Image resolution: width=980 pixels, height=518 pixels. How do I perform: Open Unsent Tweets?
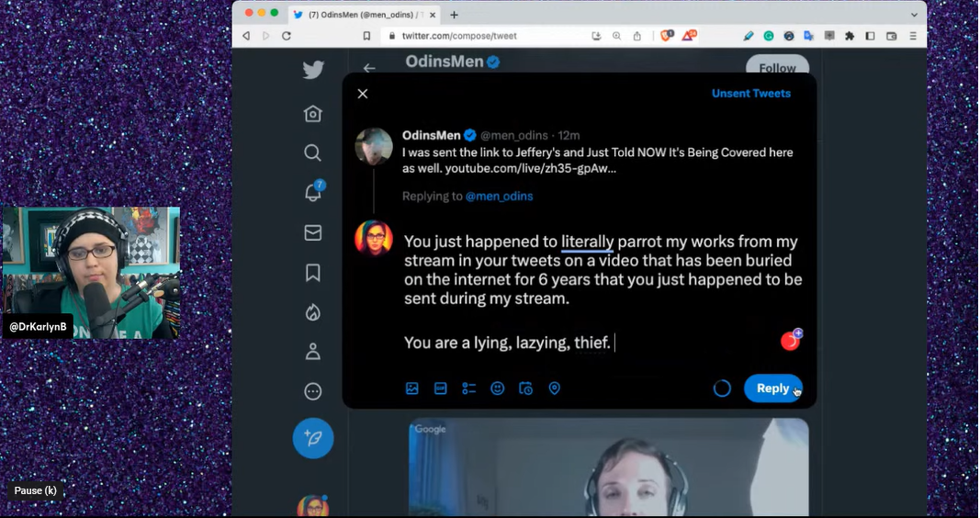tap(751, 93)
